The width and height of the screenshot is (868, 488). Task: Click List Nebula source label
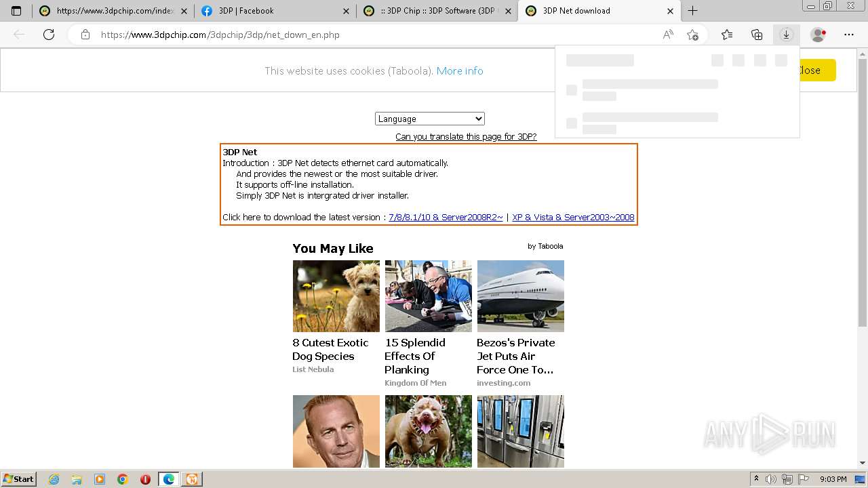pyautogui.click(x=313, y=369)
